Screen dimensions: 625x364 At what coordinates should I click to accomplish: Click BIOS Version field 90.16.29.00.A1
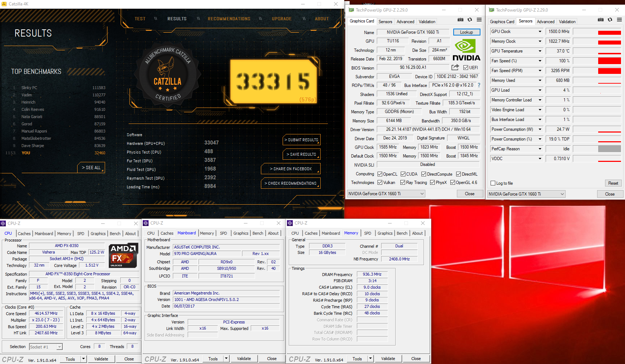413,67
